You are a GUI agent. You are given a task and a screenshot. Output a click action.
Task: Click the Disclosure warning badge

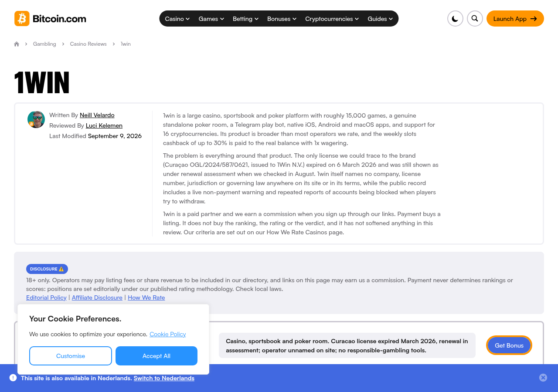(x=47, y=269)
